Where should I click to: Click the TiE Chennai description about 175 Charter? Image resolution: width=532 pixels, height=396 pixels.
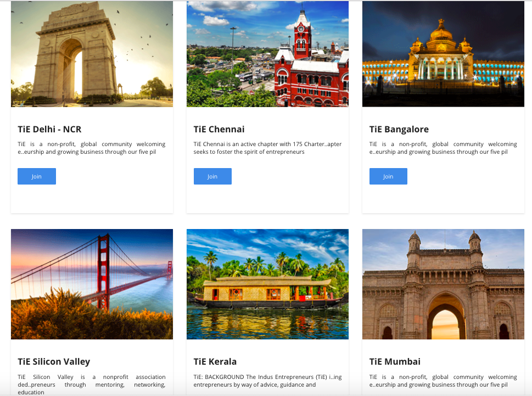(x=268, y=148)
